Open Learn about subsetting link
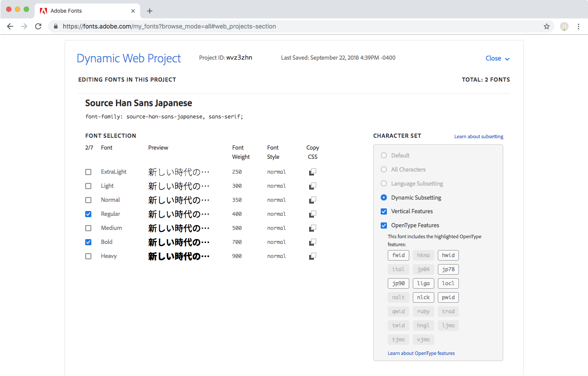This screenshot has height=376, width=588. point(479,136)
